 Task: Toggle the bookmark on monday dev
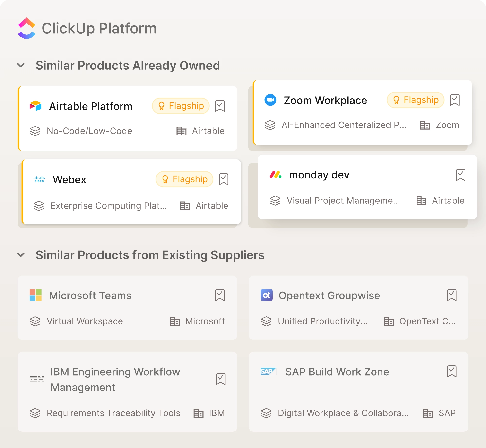click(460, 175)
